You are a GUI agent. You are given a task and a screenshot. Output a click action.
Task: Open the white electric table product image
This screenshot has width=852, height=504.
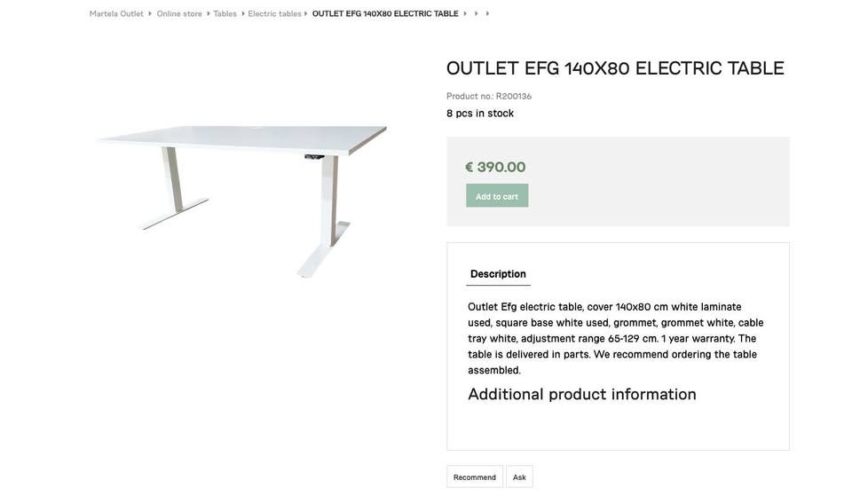(x=241, y=197)
